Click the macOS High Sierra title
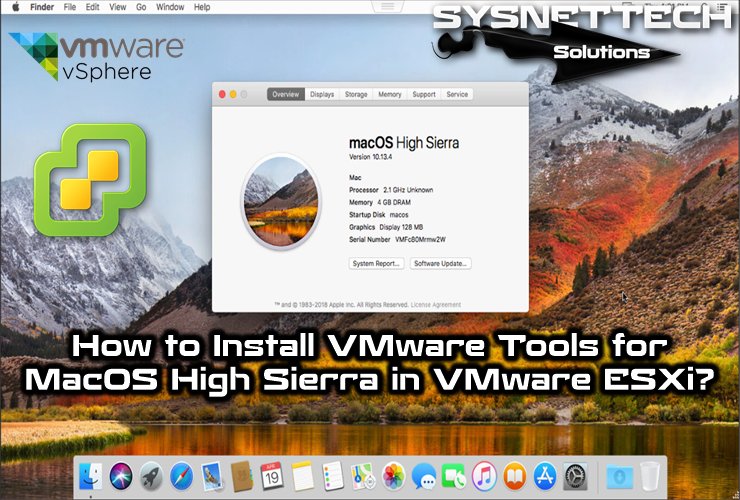The image size is (740, 500). [x=404, y=143]
